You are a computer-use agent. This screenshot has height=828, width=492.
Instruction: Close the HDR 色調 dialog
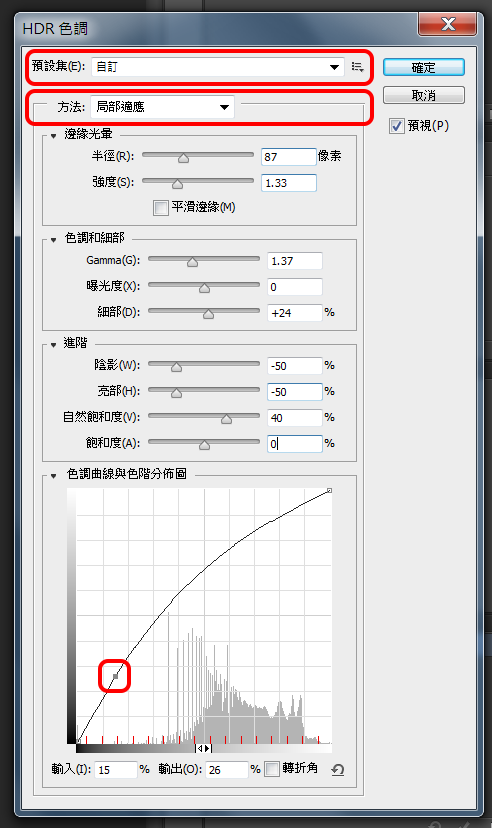click(448, 24)
